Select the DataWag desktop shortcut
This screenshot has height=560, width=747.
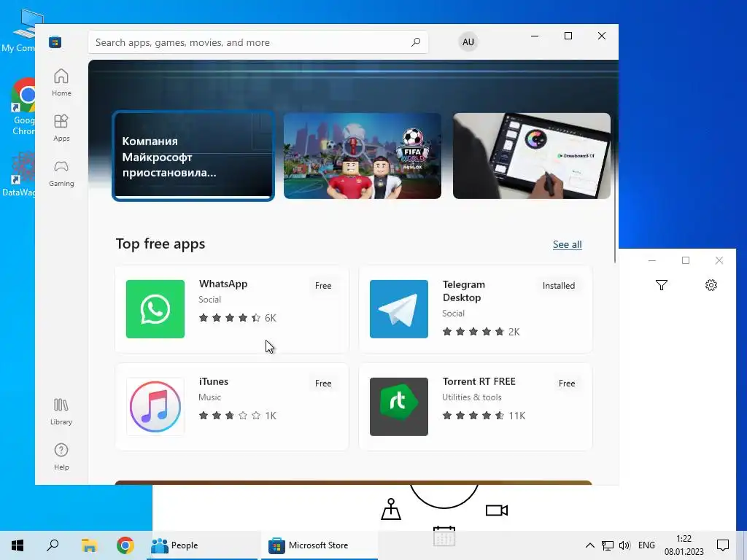19,174
